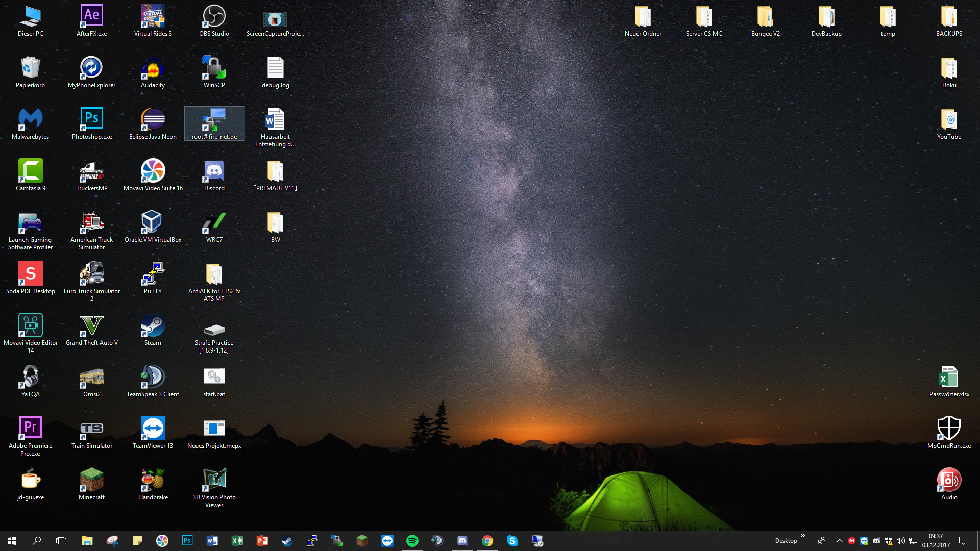This screenshot has width=980, height=551.
Task: Expand the hidden system tray icons
Action: 839,541
